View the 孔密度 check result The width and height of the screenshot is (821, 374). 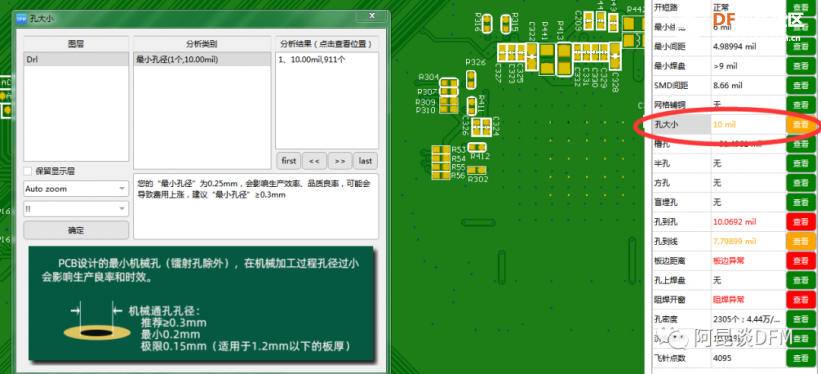click(x=801, y=319)
